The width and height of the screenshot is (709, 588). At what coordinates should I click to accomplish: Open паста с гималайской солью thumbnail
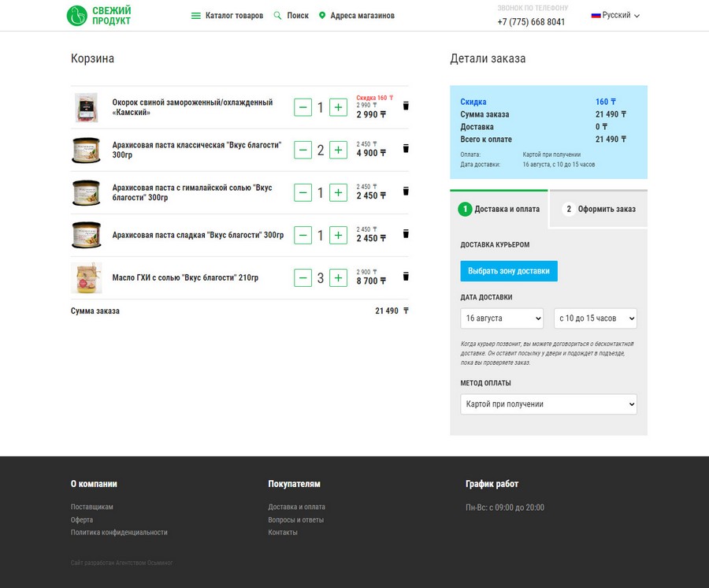(87, 192)
